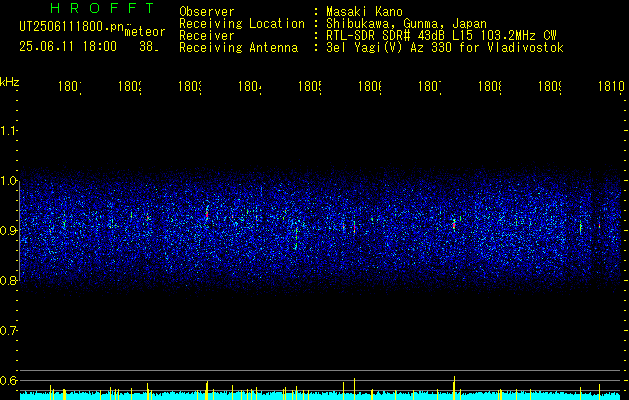
Task: Click the count value 38
Action: tap(148, 47)
